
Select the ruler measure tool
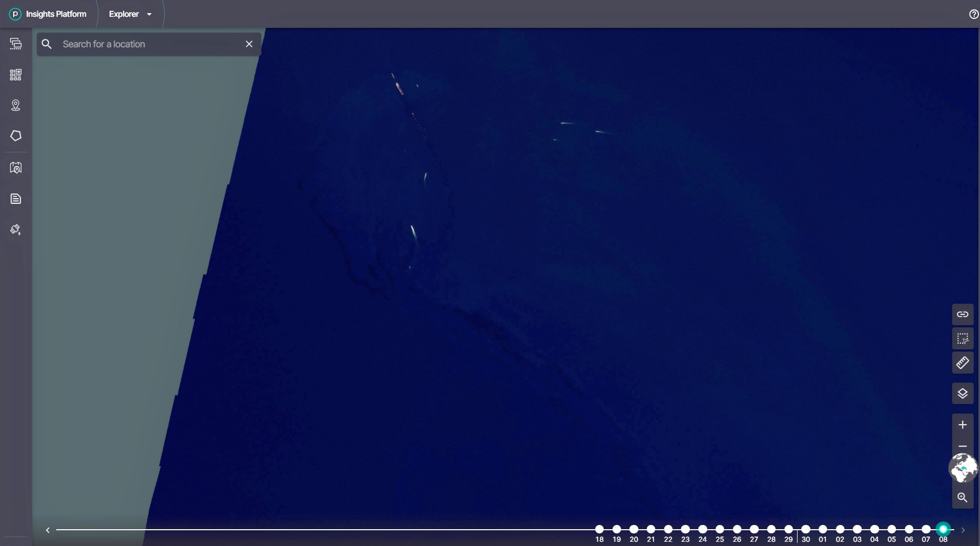963,363
